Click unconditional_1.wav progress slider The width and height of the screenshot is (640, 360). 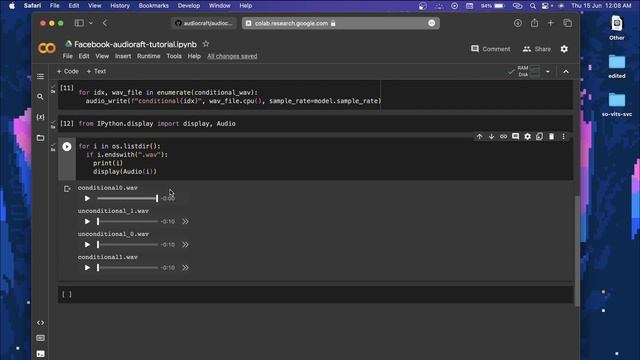(127, 222)
